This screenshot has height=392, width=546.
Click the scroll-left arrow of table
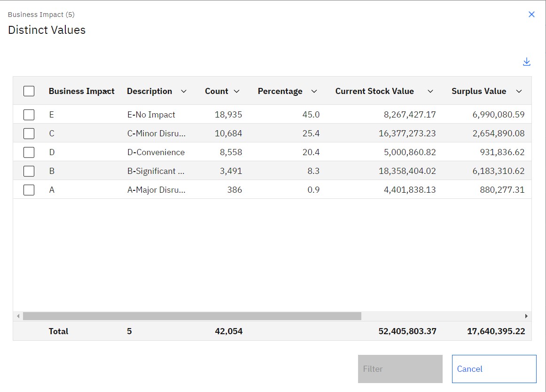click(x=18, y=316)
